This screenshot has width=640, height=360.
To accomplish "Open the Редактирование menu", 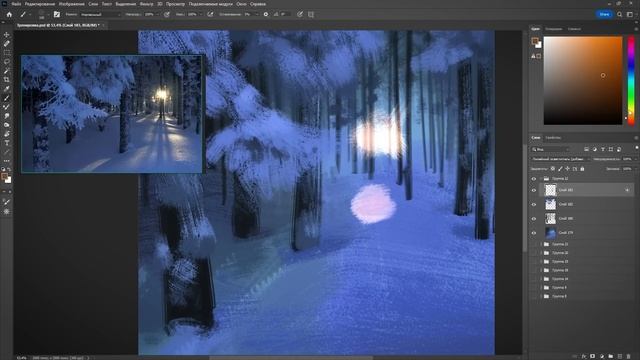I will click(40, 4).
